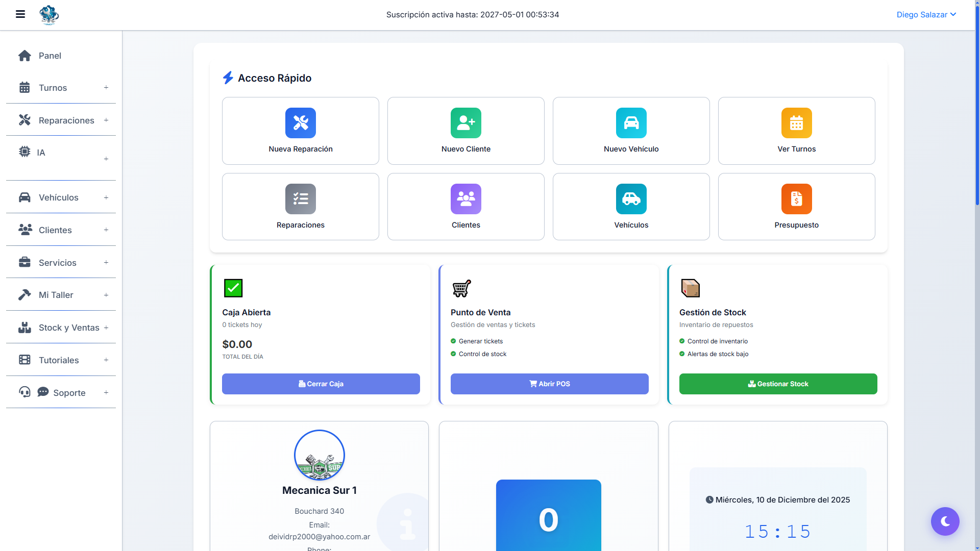Click the Mecanica Sur 1 logo thumbnail
Viewport: 980px width, 551px height.
pyautogui.click(x=320, y=455)
